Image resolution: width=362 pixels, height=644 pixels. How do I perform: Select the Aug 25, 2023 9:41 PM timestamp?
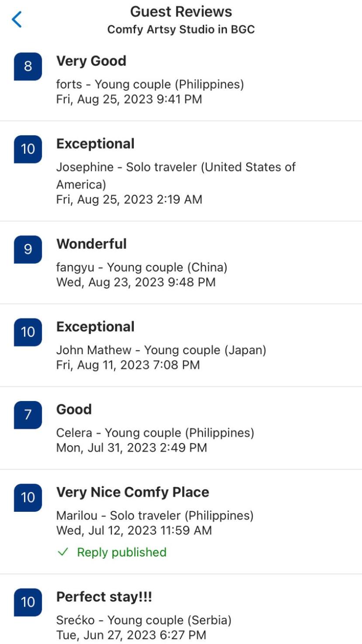pos(129,99)
